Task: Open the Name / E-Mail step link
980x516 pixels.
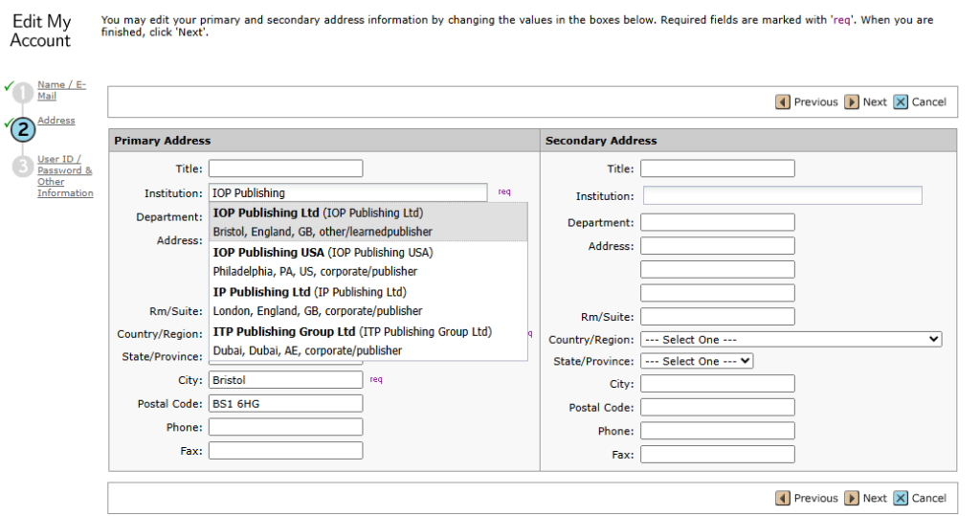Action: tap(61, 90)
